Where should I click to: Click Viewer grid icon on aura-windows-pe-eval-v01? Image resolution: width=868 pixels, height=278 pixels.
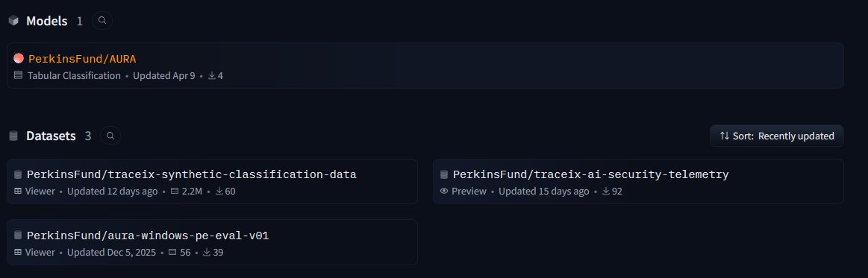(18, 252)
